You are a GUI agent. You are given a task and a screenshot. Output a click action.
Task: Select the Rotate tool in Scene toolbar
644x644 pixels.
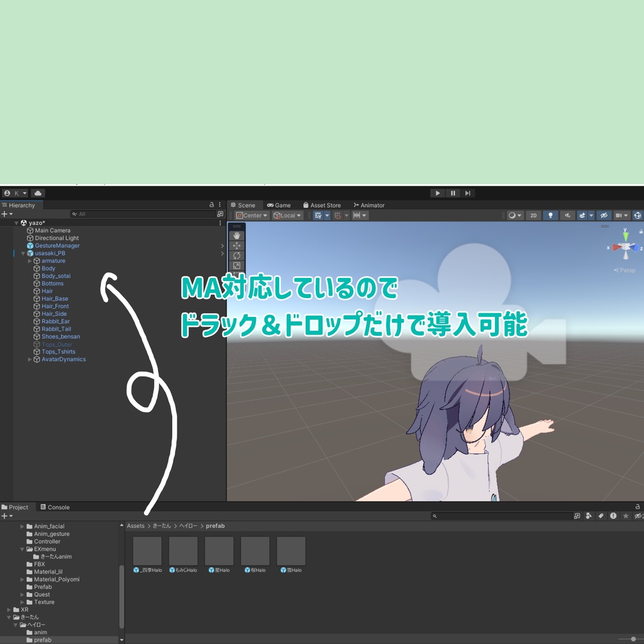[x=236, y=255]
